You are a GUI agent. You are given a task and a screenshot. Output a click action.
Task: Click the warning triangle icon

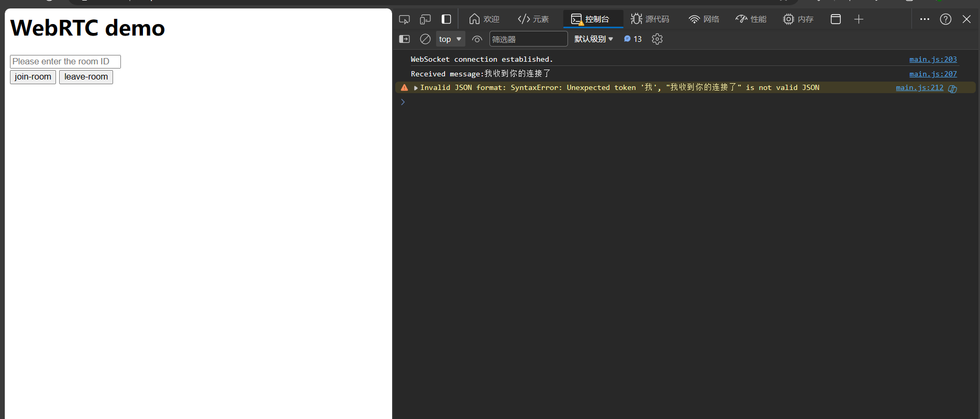coord(404,88)
